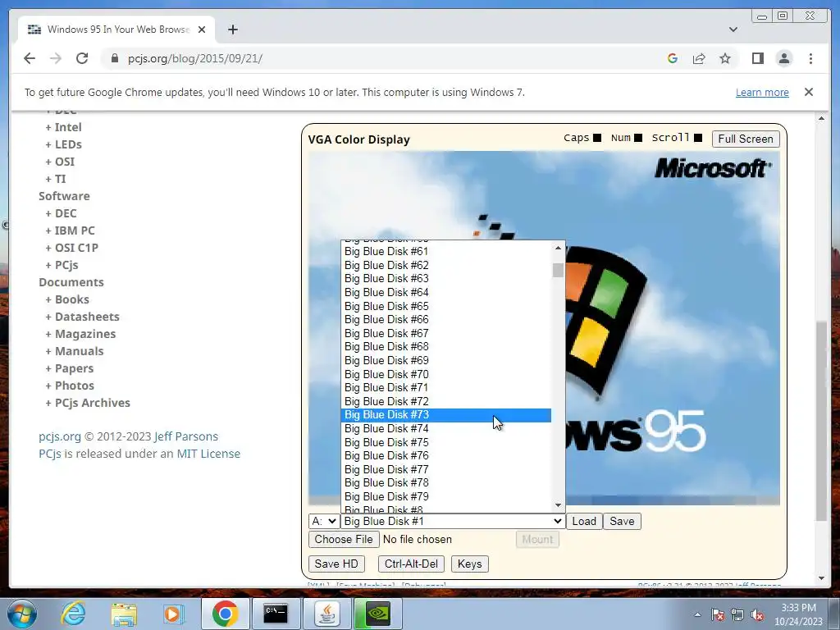Select Big Blue Disk #76 in list
This screenshot has width=840, height=630.
click(445, 456)
